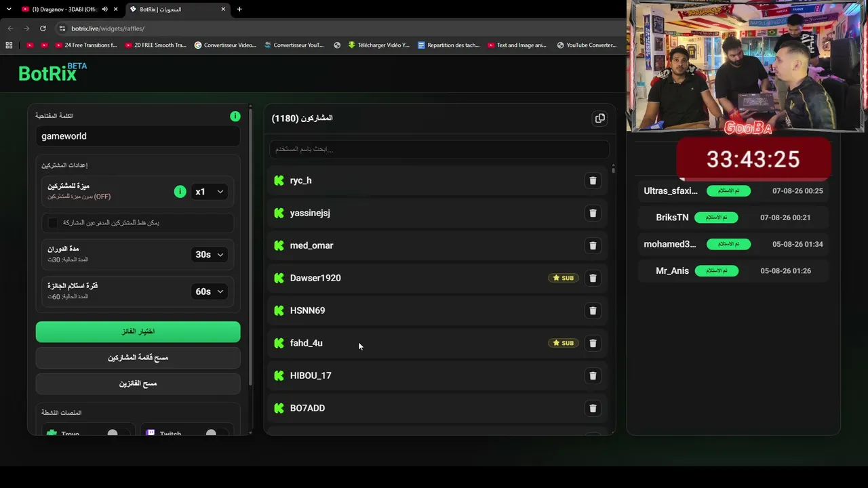Viewport: 868px width, 488px height.
Task: Focus the gameworld keyword input field
Action: [138, 136]
